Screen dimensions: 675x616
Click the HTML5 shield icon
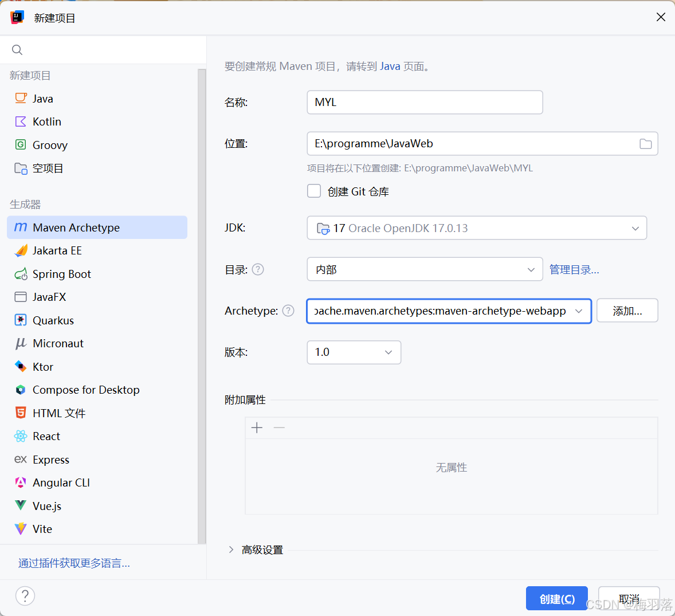point(21,413)
